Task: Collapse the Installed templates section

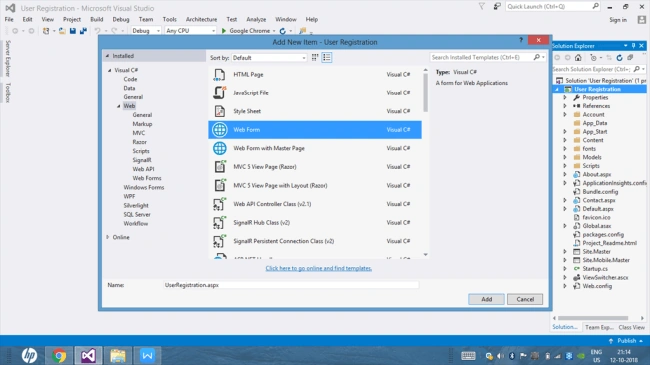Action: [107, 56]
